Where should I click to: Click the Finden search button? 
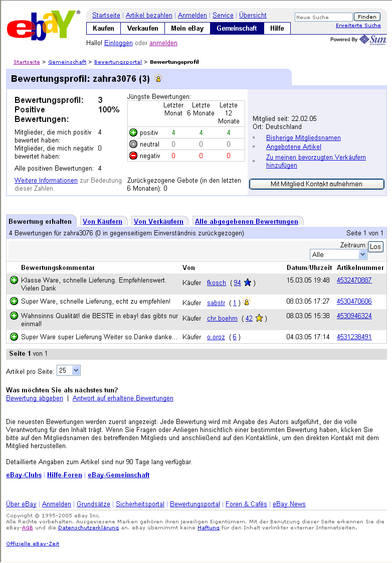click(x=367, y=17)
